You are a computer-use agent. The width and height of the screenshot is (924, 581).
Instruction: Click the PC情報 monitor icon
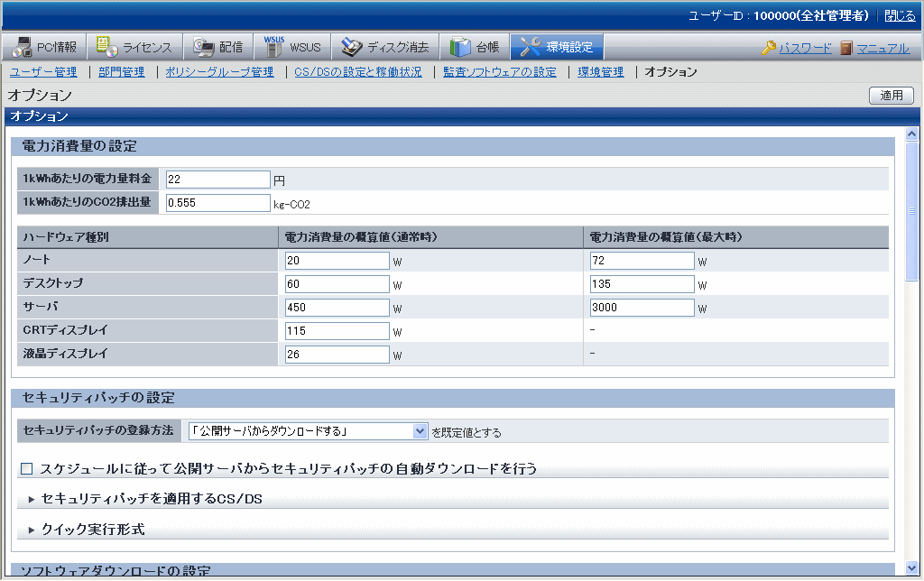click(23, 47)
